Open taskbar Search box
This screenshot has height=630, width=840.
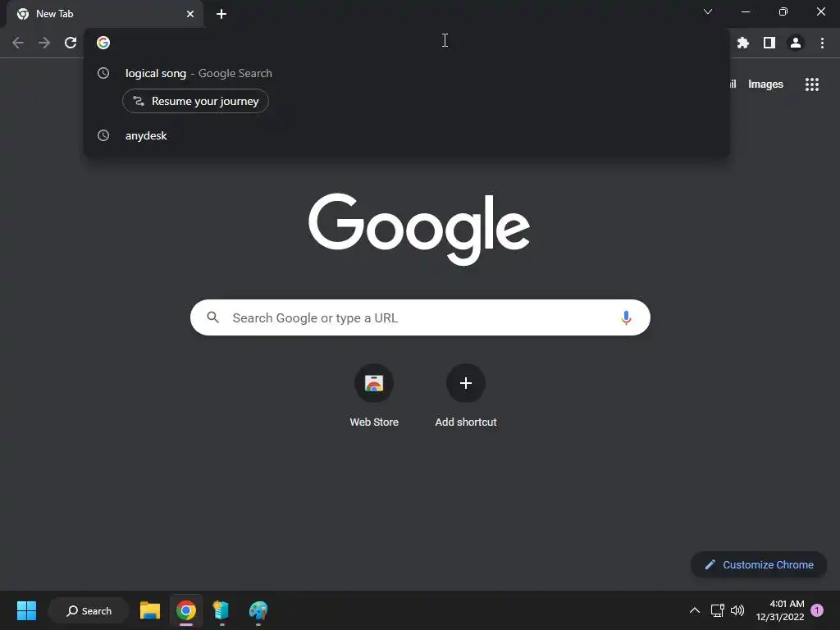tap(89, 610)
